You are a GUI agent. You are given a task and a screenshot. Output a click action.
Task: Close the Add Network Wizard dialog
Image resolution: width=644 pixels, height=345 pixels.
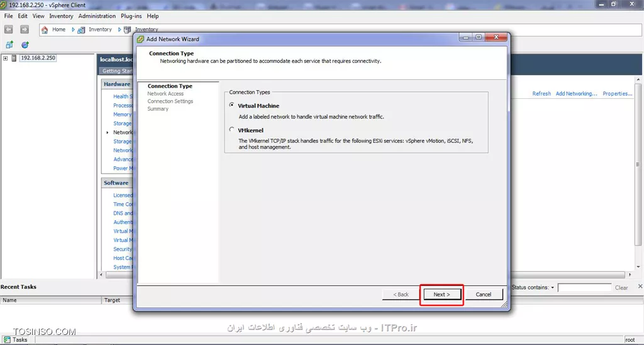point(496,37)
